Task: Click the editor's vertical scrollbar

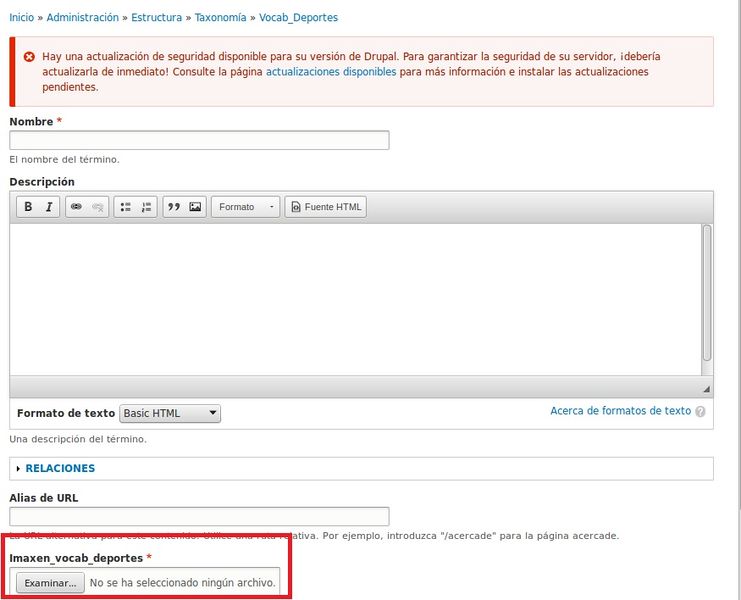Action: pos(707,293)
